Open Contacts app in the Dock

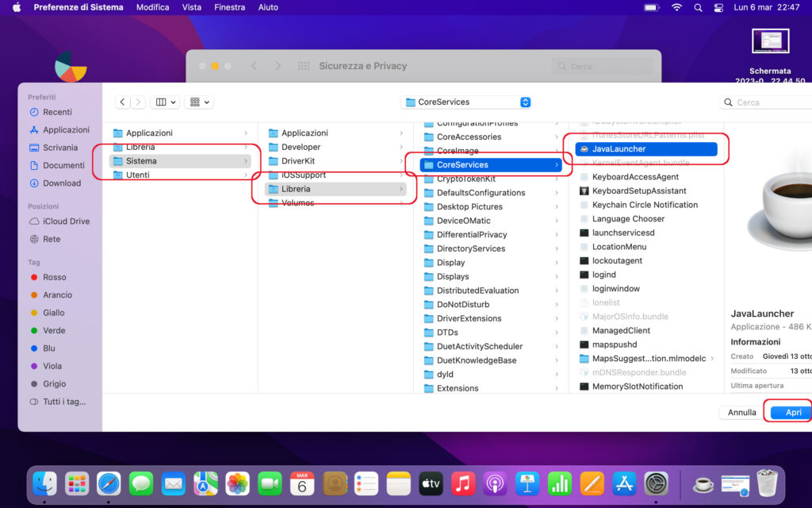(335, 484)
